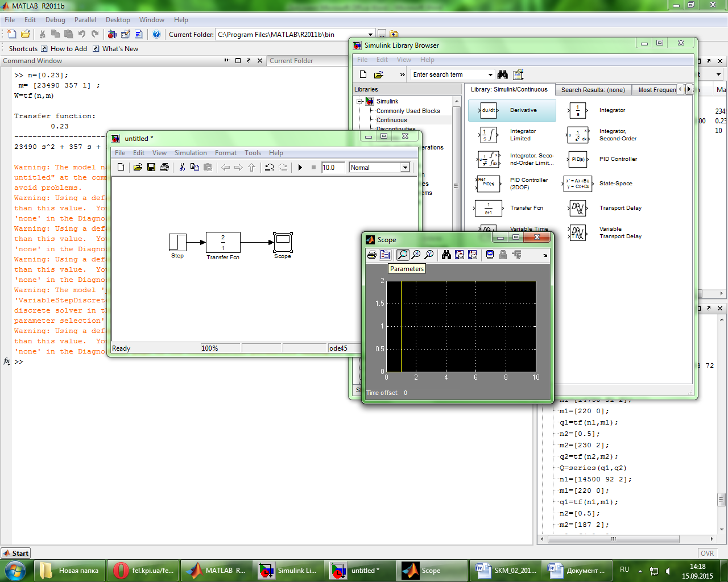Switch to SKM_02 Word taskbar item
This screenshot has height=582, width=728.
coord(506,570)
